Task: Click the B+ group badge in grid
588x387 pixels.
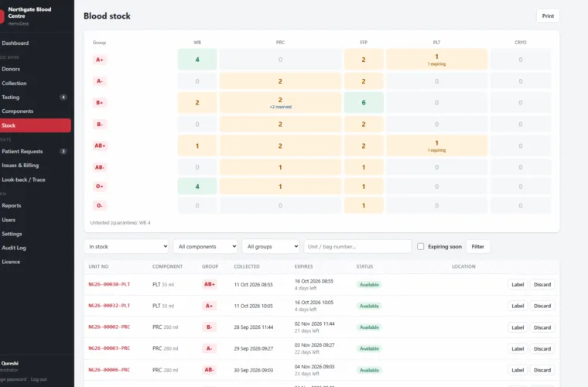Action: (x=99, y=102)
